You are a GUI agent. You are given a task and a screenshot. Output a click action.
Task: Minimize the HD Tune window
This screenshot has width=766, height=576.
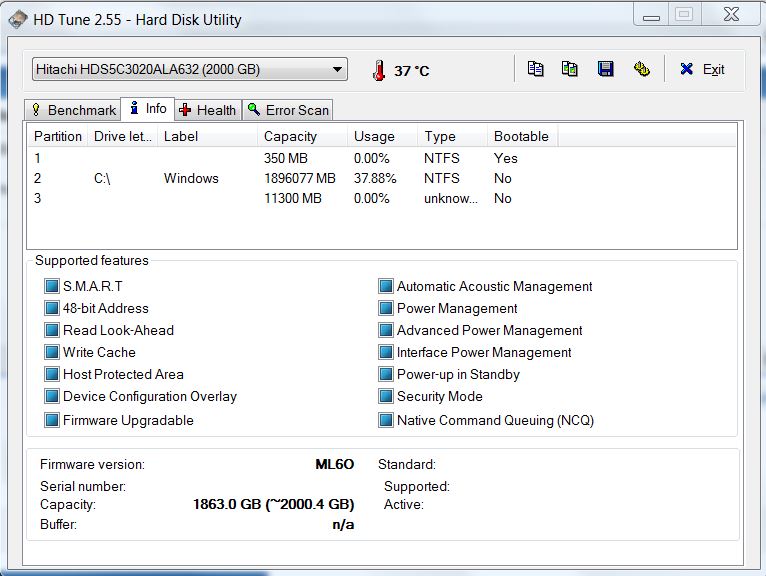pyautogui.click(x=651, y=16)
